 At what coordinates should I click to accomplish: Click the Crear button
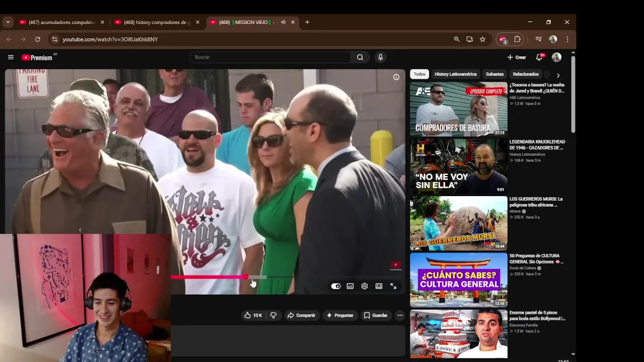(517, 57)
